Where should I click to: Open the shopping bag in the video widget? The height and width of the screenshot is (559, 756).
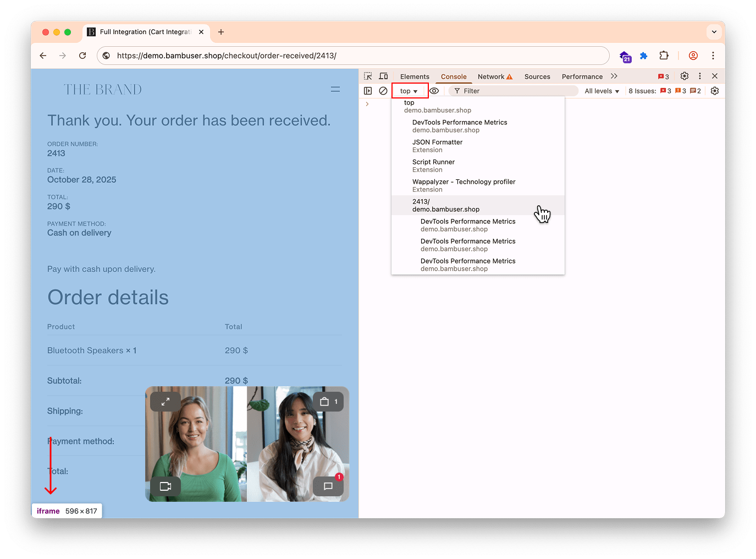coord(328,401)
